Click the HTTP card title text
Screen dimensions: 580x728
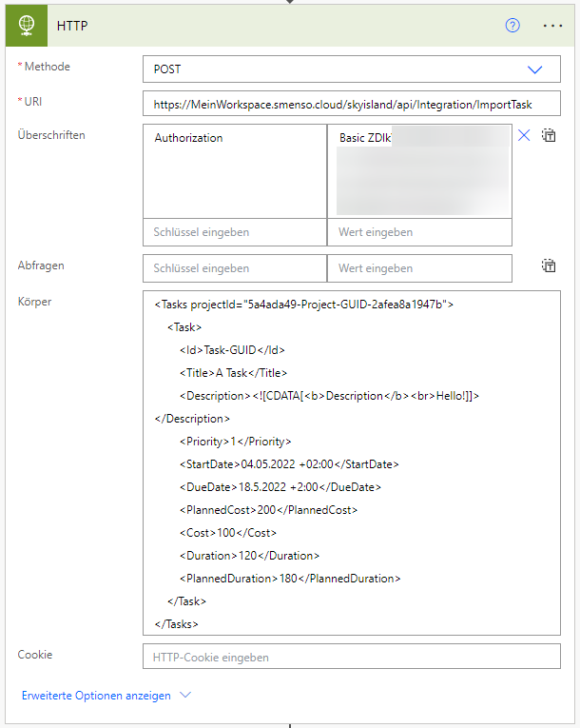(72, 26)
